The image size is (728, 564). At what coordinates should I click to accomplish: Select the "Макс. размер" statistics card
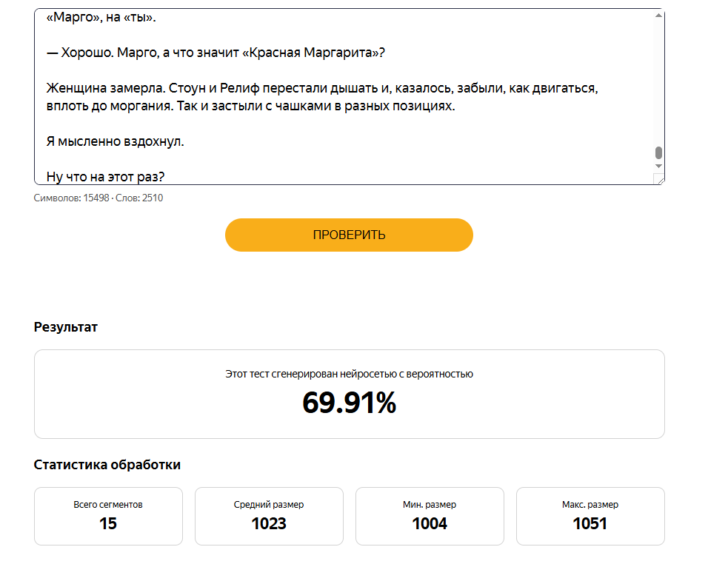tap(590, 516)
